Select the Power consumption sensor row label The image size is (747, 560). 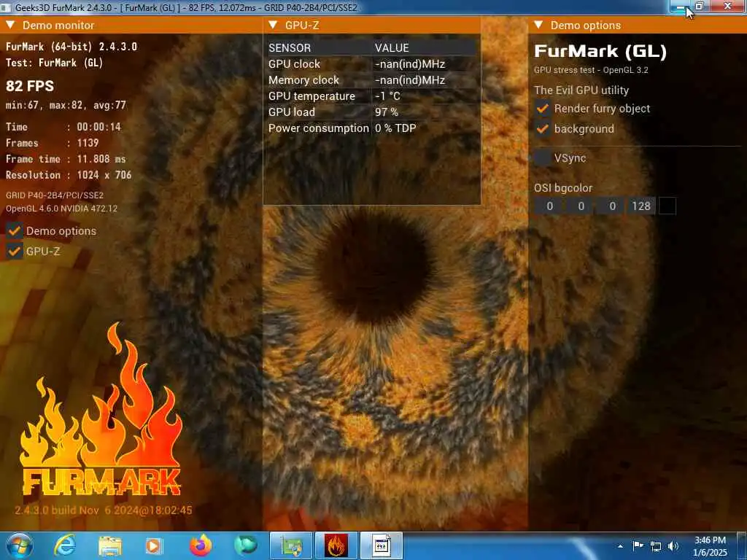point(318,128)
